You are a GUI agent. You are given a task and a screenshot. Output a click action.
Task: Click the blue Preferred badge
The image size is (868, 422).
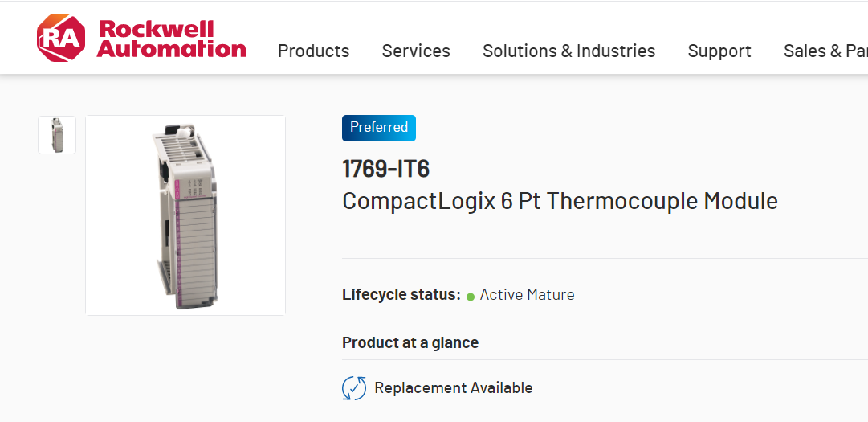pos(379,128)
